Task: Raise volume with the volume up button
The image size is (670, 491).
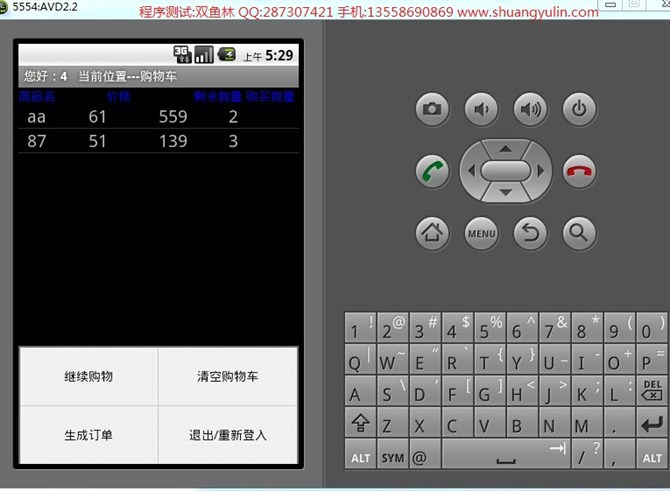Action: click(530, 109)
